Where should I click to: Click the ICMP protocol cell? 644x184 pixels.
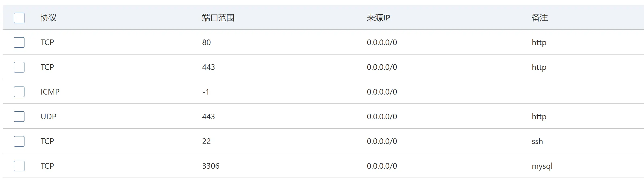[x=50, y=92]
